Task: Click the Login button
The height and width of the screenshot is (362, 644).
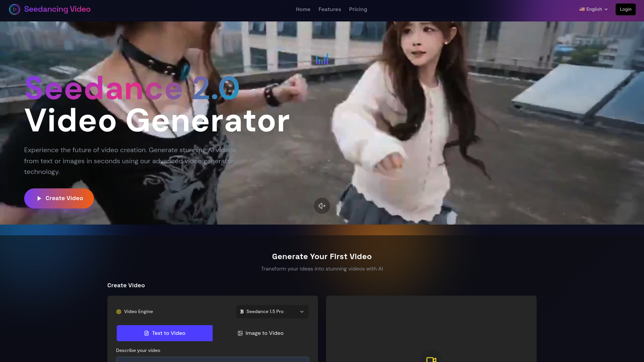Action: tap(625, 9)
